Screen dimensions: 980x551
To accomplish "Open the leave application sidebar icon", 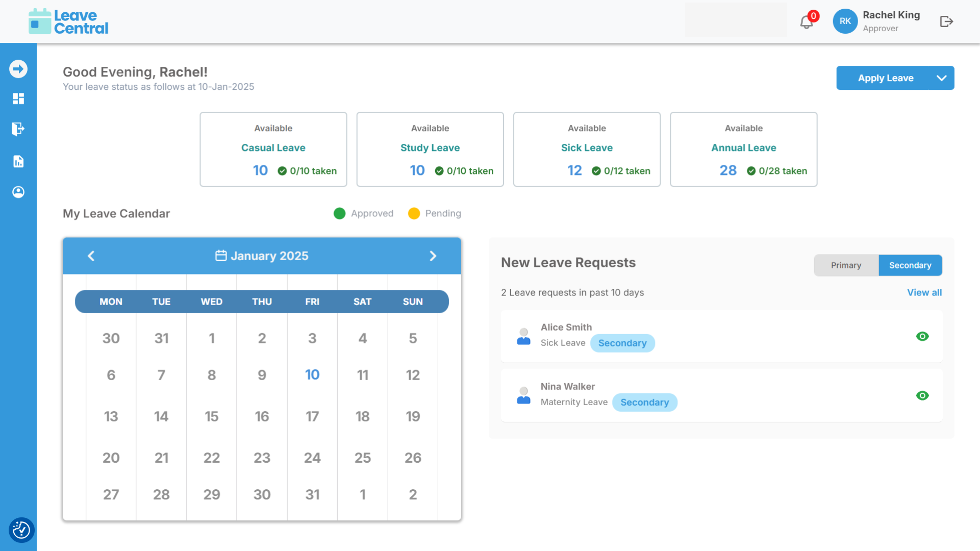I will point(18,129).
